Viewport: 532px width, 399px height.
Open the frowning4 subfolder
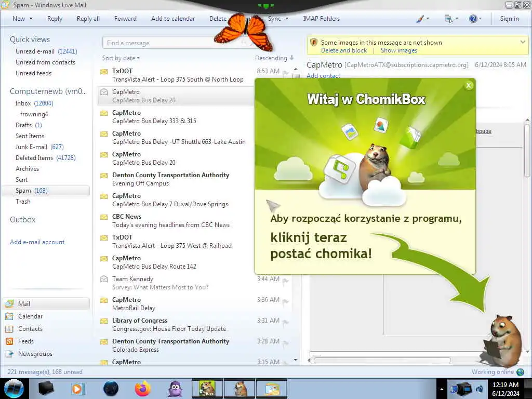pos(34,114)
